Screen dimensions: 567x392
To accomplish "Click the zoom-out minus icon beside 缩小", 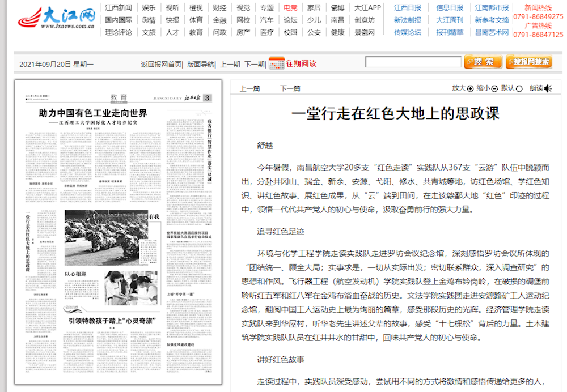I will coord(494,88).
